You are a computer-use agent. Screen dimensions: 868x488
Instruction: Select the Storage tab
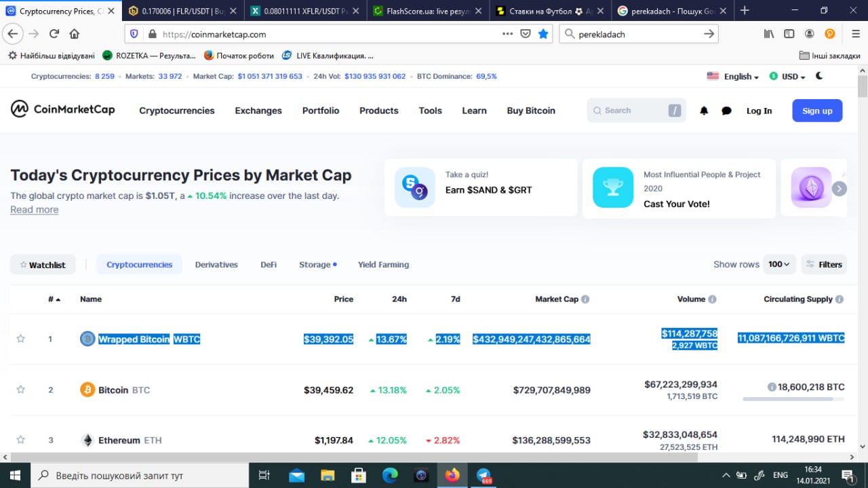[317, 265]
